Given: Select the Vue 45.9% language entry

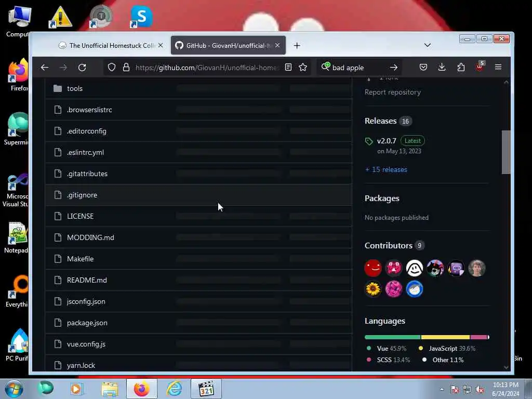Looking at the screenshot, I should tap(387, 349).
